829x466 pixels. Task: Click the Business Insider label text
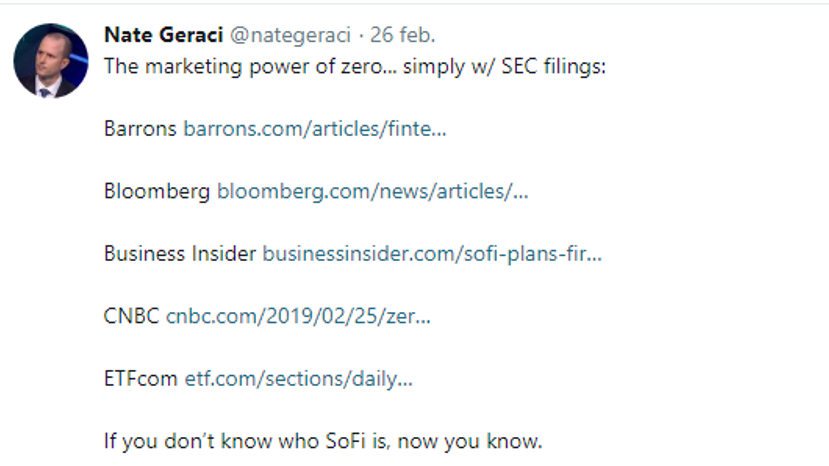click(180, 253)
